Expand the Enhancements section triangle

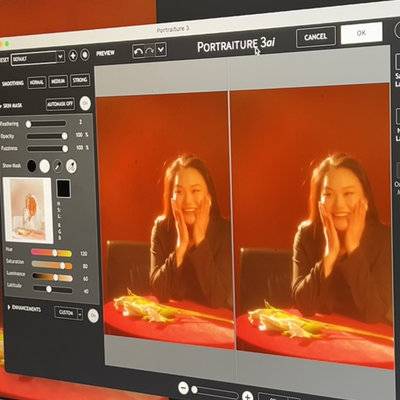click(x=9, y=307)
